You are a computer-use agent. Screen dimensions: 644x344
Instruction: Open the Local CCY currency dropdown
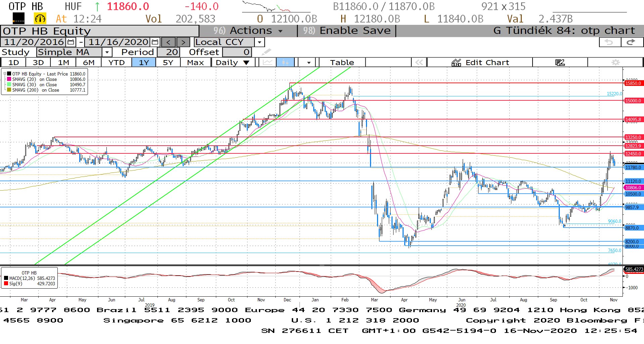(259, 42)
